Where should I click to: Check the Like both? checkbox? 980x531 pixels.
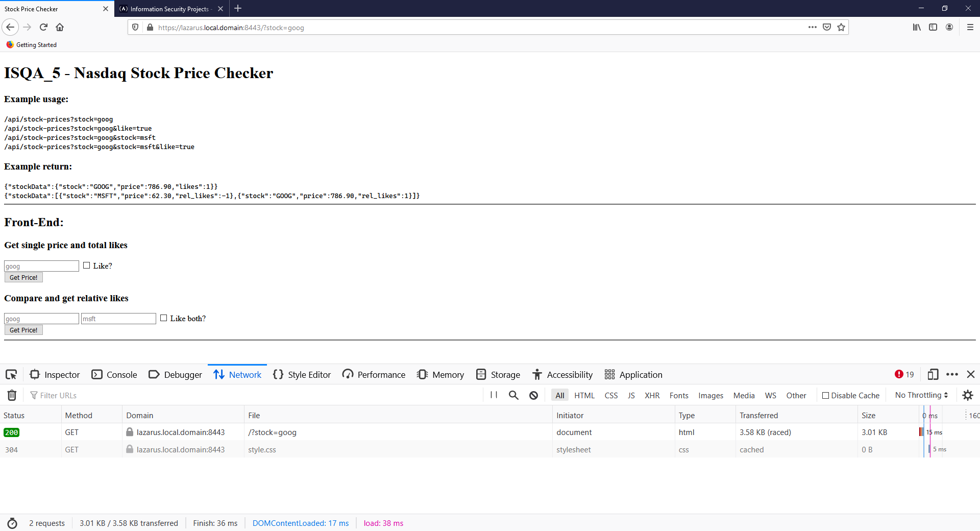tap(163, 318)
